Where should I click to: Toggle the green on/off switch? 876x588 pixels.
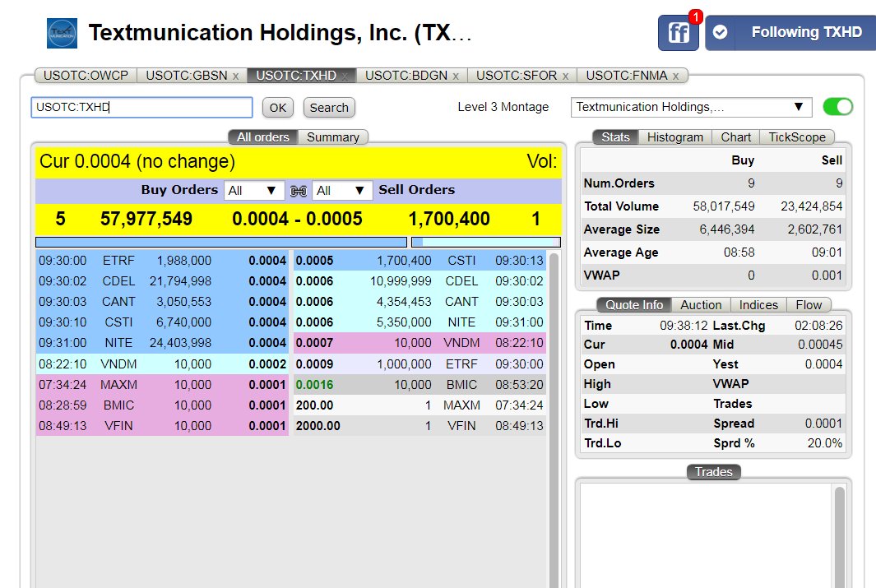click(837, 107)
